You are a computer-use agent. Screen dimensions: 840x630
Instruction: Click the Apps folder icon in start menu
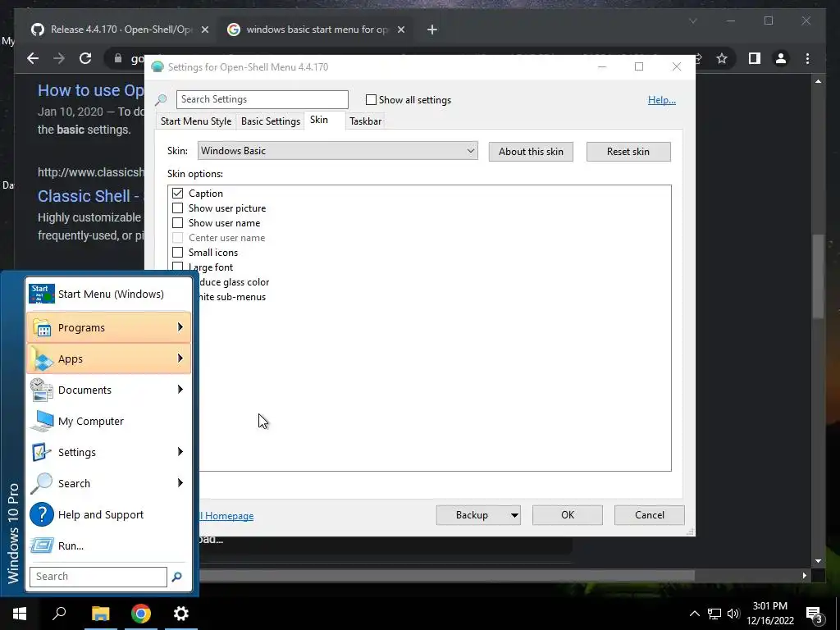42,358
